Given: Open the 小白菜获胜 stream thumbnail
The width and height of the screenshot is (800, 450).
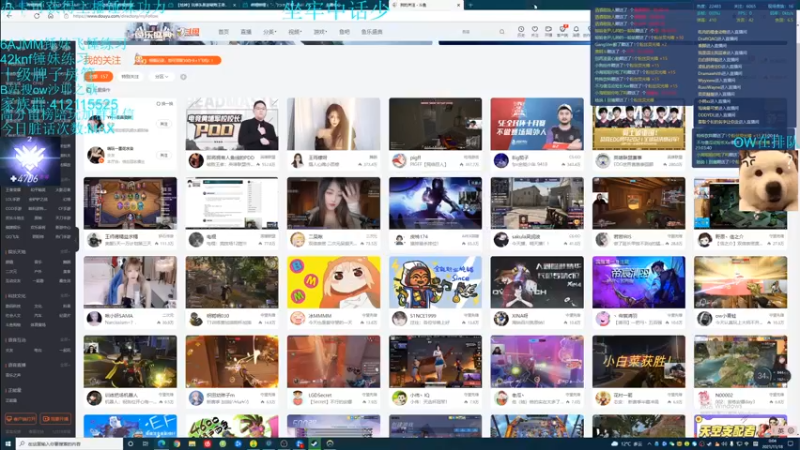Looking at the screenshot, I should click(639, 361).
